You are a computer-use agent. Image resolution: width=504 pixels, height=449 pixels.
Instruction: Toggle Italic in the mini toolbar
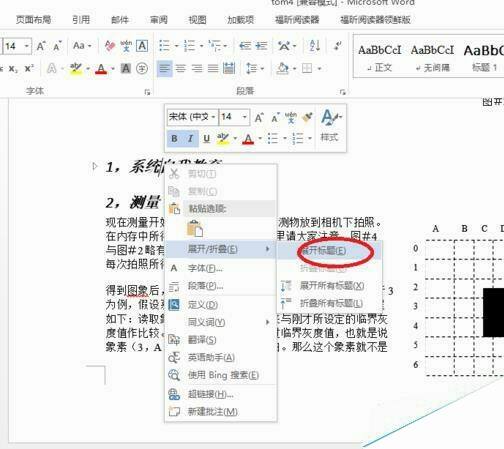pos(190,138)
